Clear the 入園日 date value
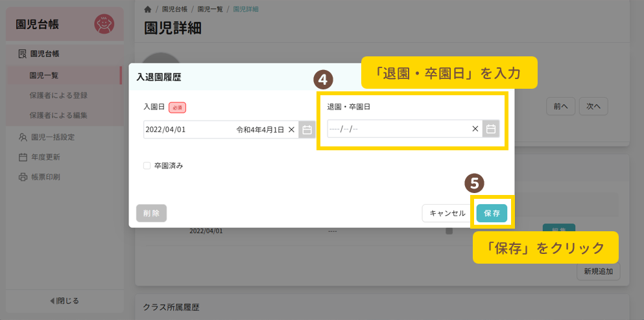This screenshot has width=644, height=320. [291, 130]
